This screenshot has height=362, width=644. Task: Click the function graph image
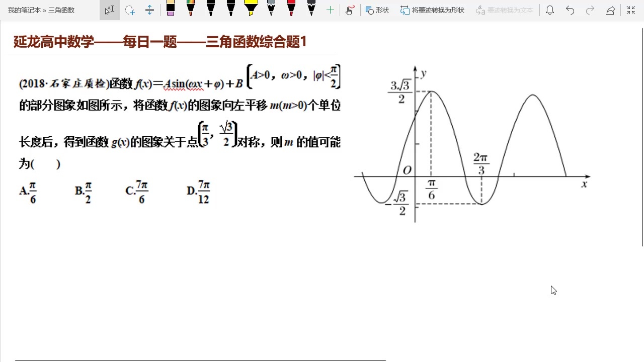pyautogui.click(x=473, y=145)
